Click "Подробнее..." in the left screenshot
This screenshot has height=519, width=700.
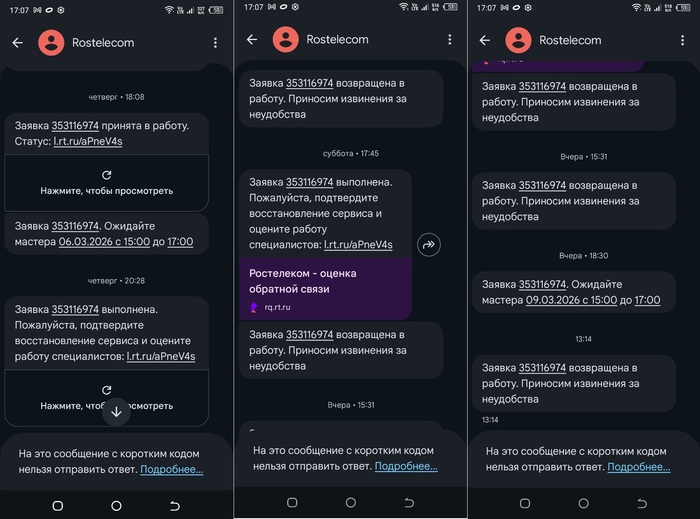171,469
